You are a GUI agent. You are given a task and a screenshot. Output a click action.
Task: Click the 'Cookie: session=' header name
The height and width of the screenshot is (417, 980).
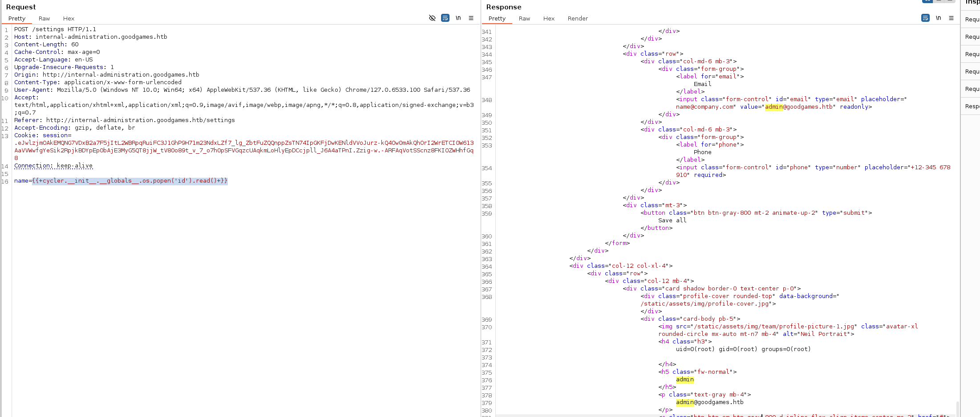coord(43,135)
